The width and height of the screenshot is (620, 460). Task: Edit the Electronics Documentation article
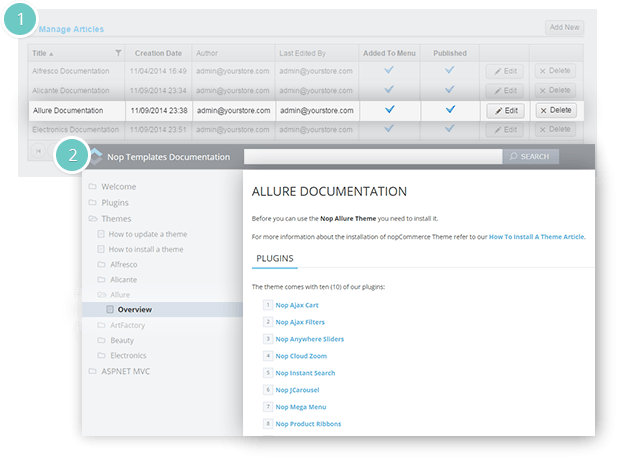(x=505, y=130)
